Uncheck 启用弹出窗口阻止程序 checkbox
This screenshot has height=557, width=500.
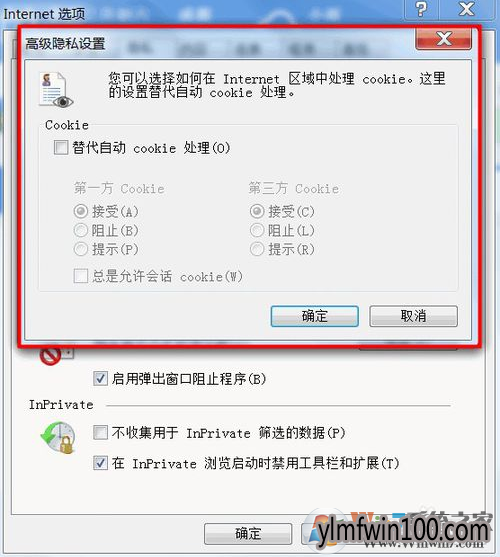100,379
